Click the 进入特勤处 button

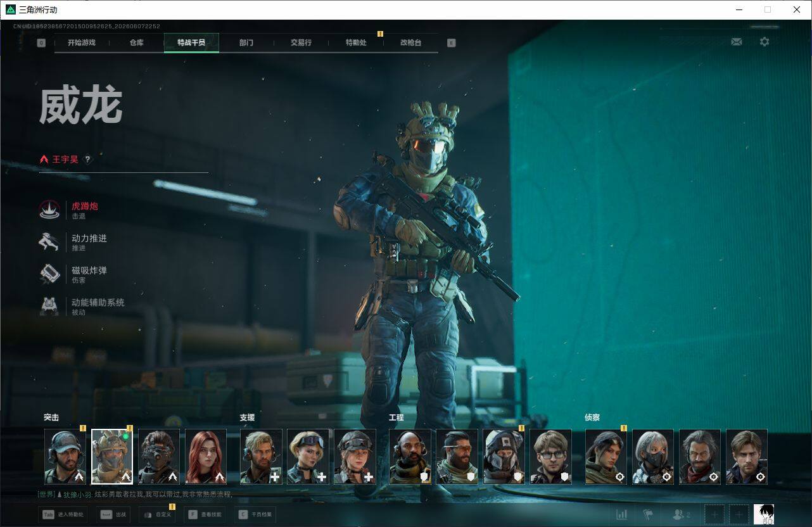pos(63,515)
